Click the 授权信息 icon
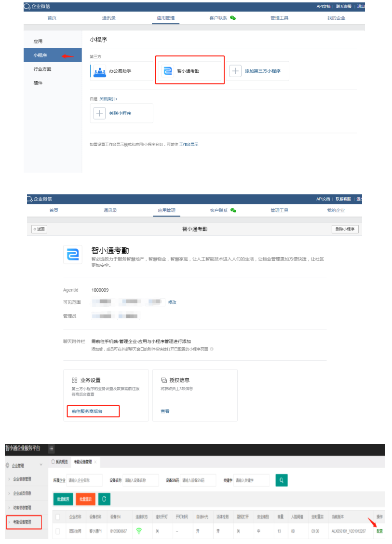 pyautogui.click(x=164, y=380)
